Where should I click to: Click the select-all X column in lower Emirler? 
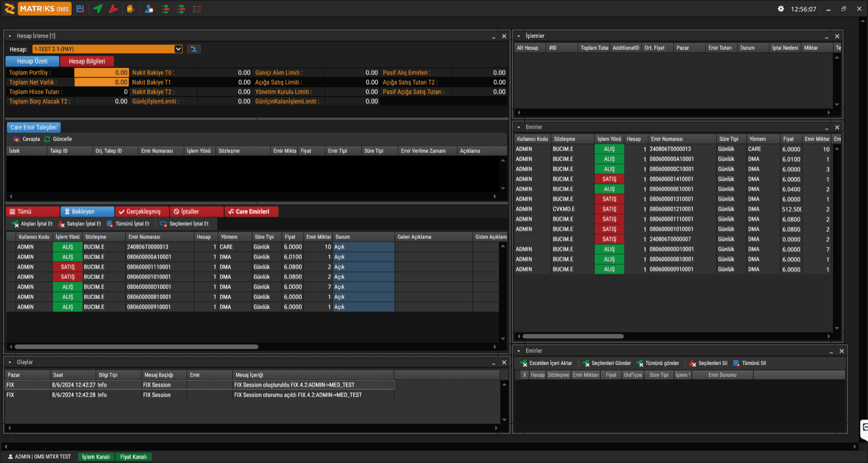(x=524, y=375)
